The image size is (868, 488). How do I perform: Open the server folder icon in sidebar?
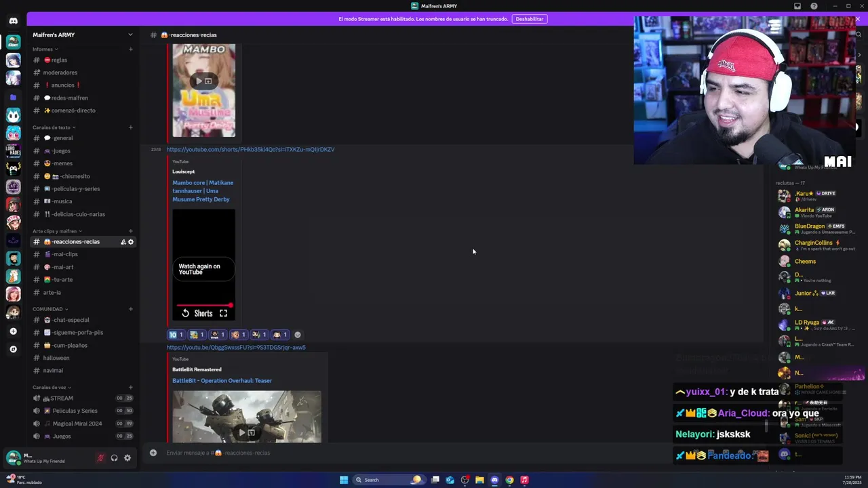point(13,98)
